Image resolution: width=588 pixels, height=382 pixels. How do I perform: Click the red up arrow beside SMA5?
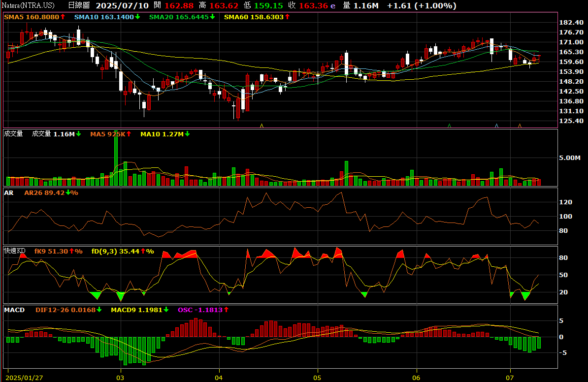[x=63, y=17]
